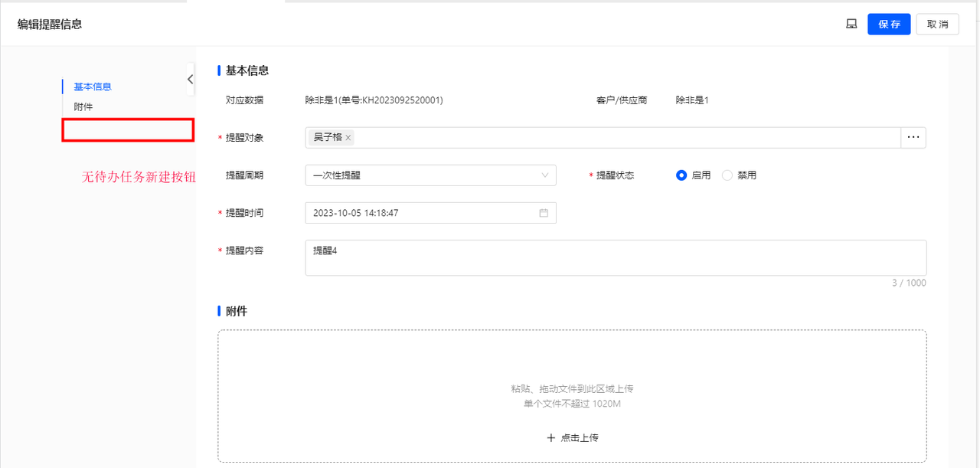
Task: Select the 启用 radio button
Action: (x=681, y=175)
